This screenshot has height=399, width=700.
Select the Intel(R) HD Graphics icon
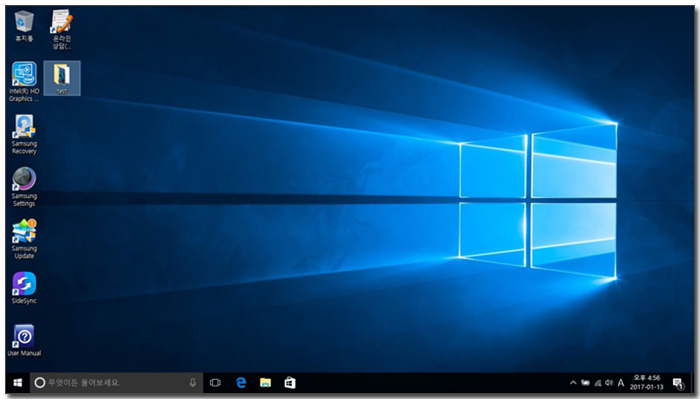point(24,82)
